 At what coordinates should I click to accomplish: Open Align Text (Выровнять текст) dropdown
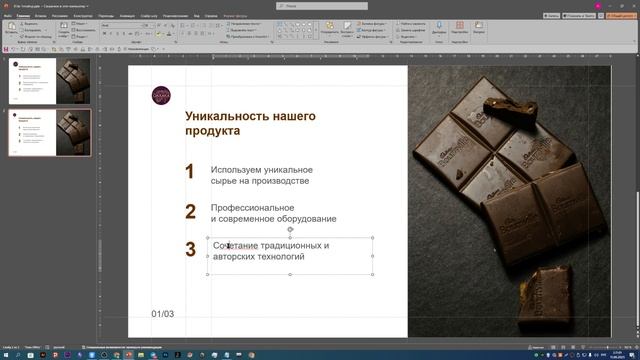242,30
